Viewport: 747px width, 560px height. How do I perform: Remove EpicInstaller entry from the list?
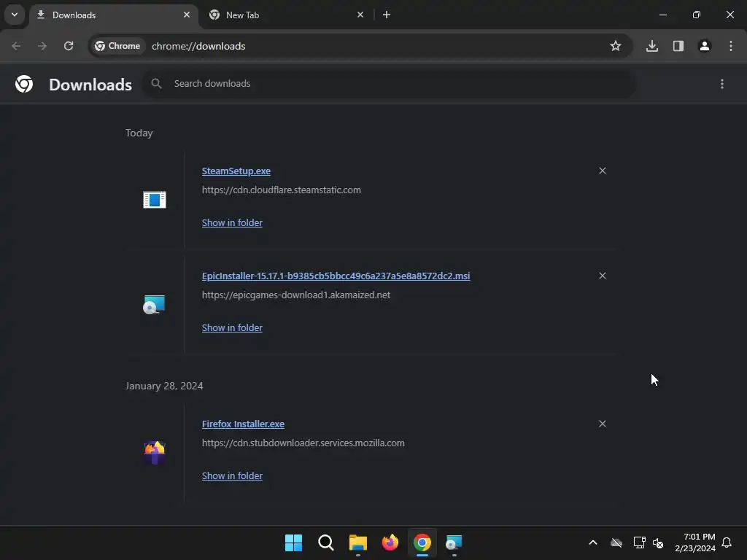tap(603, 276)
